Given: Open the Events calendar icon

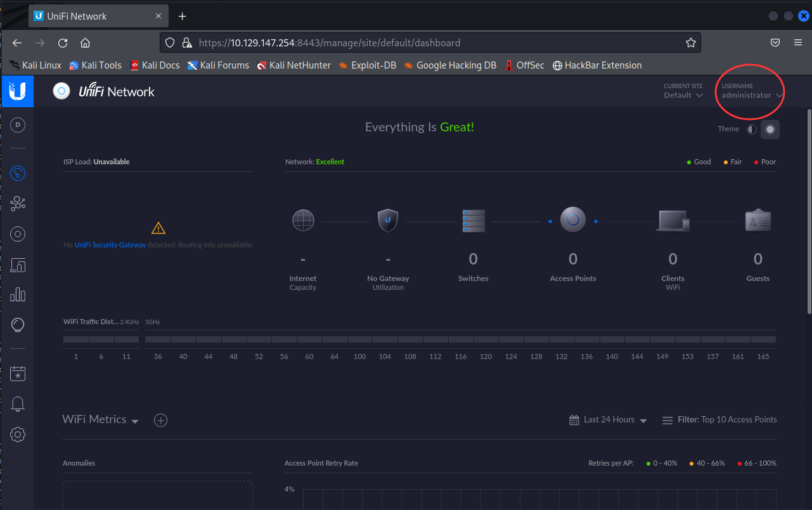Looking at the screenshot, I should click(x=18, y=374).
